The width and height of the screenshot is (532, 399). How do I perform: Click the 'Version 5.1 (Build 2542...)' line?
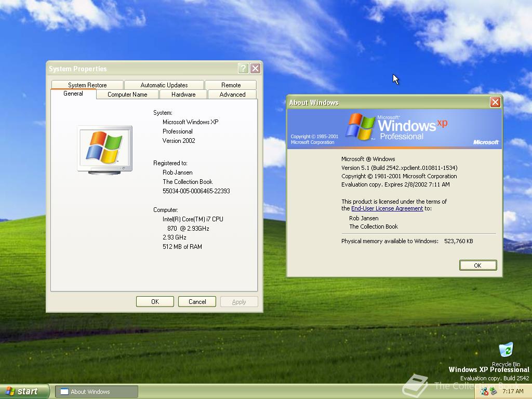coord(400,168)
